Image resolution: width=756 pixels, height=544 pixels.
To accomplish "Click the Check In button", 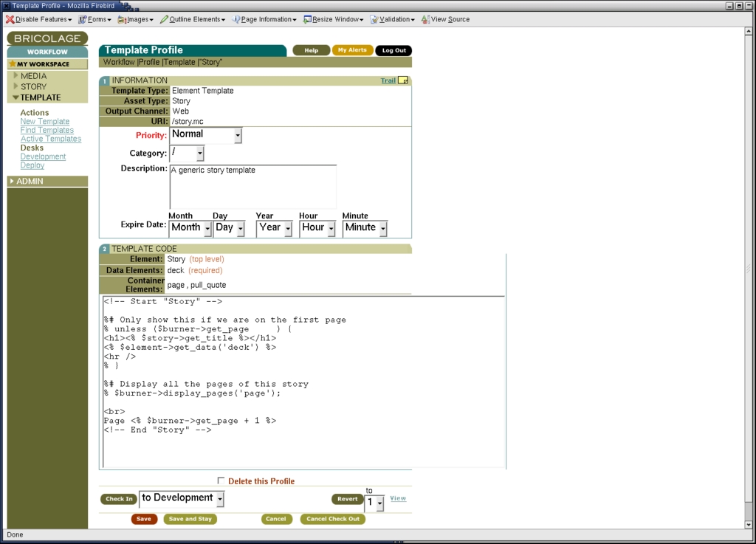I will (x=119, y=499).
